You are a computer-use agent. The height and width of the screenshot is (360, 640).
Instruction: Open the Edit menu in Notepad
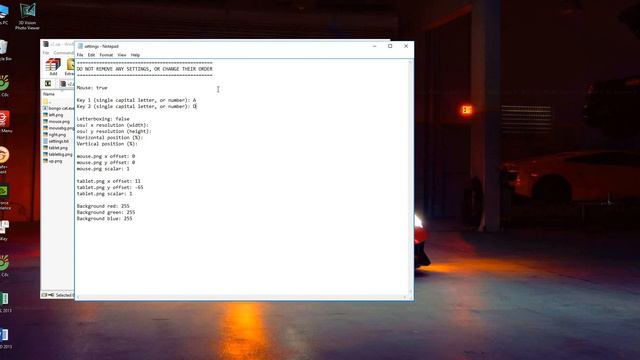point(91,55)
